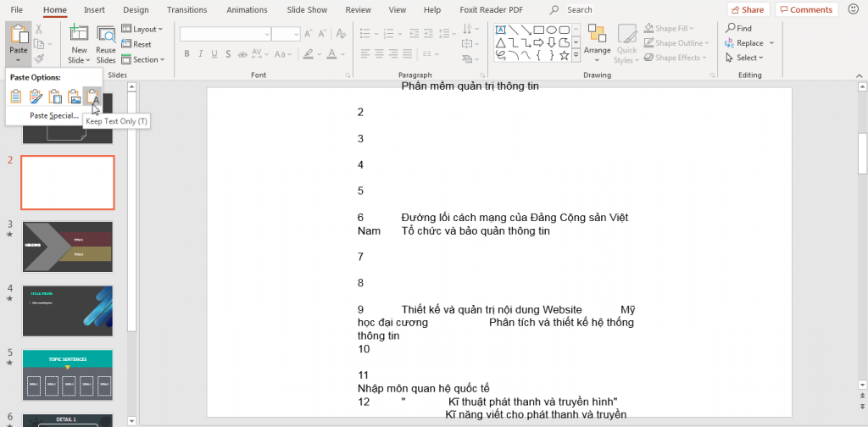Select slide 3 thumbnail with chevron
The image size is (868, 427).
[68, 247]
